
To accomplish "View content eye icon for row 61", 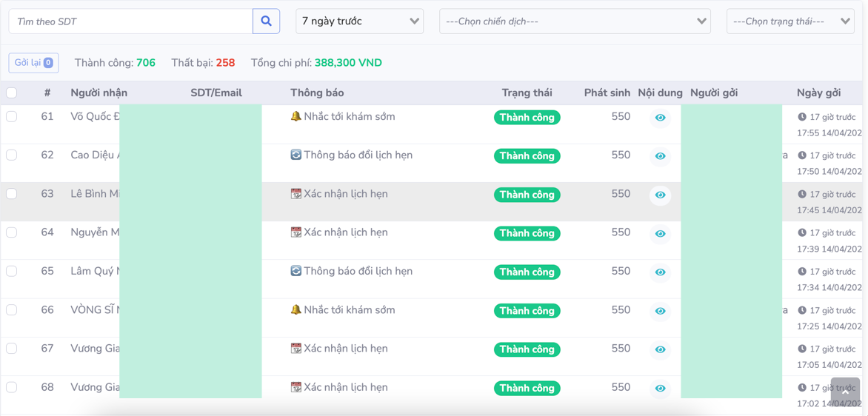I will (660, 118).
